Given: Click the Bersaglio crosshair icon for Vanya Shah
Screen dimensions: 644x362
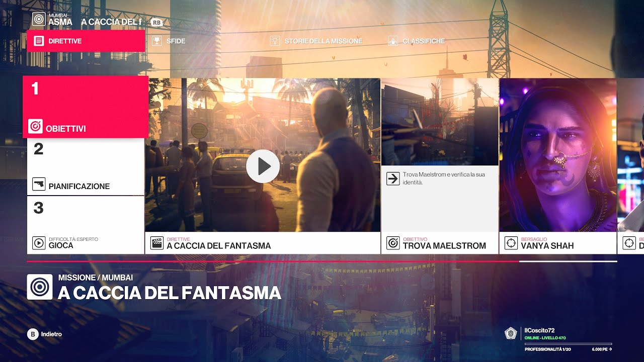Looking at the screenshot, I should point(511,243).
